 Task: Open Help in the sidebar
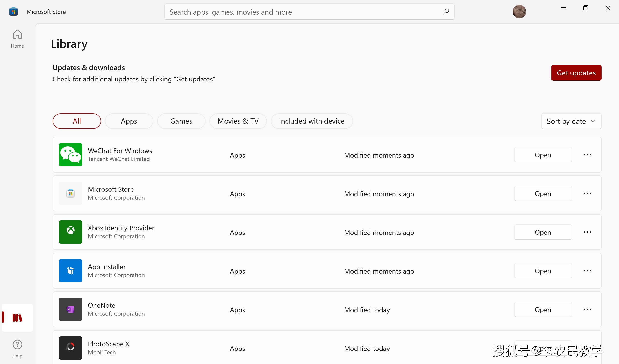[17, 349]
